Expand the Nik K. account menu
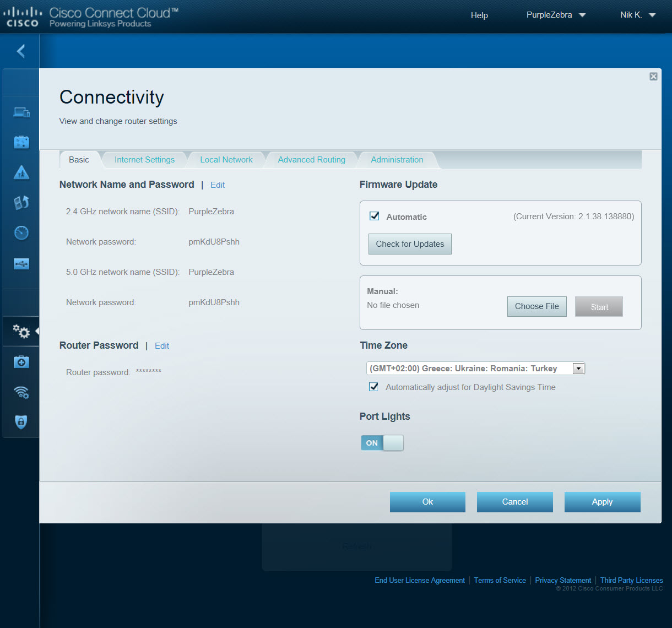Screen dimensions: 672x628 click(638, 15)
